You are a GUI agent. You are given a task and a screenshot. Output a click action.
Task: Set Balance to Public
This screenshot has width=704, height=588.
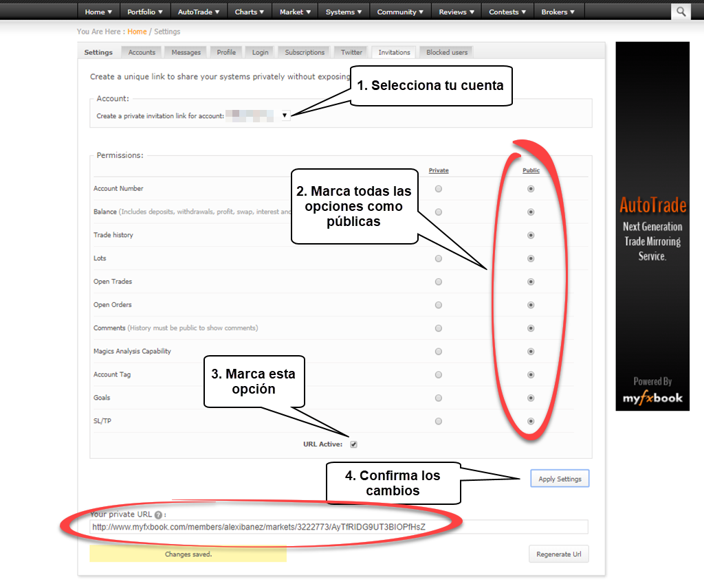[531, 212]
